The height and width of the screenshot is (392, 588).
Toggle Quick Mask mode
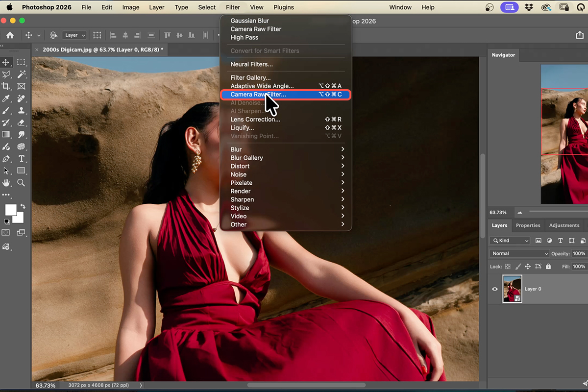(6, 233)
